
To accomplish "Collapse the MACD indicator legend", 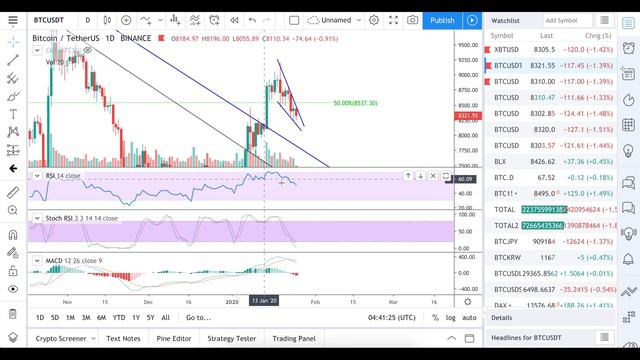I will click(37, 260).
